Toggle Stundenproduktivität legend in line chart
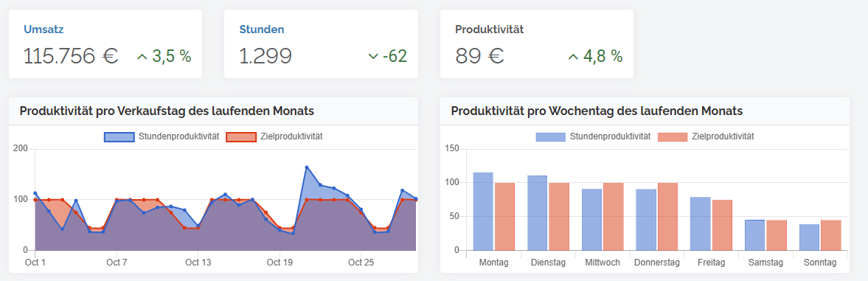 [162, 136]
